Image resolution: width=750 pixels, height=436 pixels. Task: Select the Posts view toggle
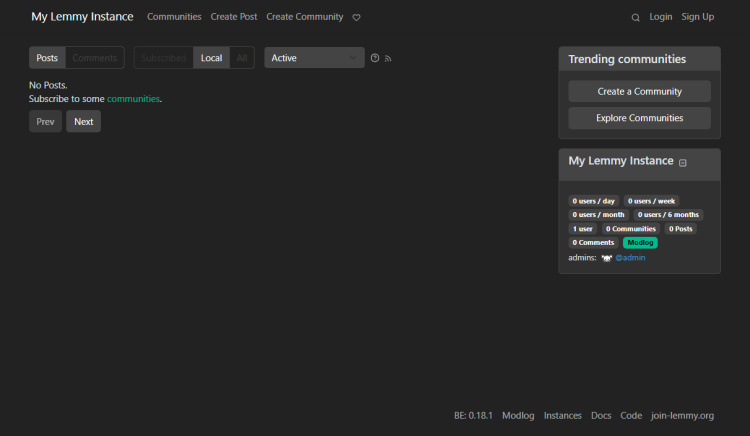(x=47, y=58)
